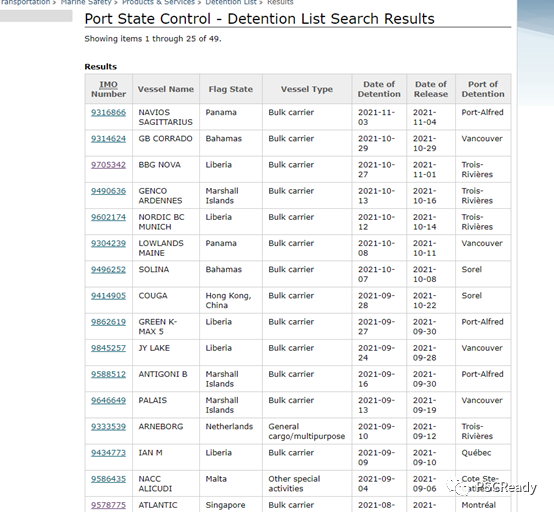Viewport: 554px width, 512px height.
Task: Open visited IMO link 9705342
Action: coord(108,165)
